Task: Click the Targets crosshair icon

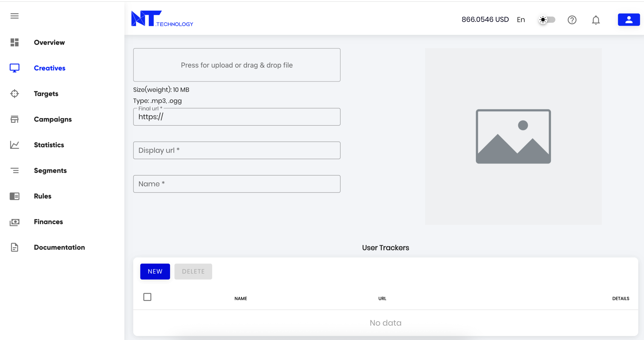Action: coord(14,93)
